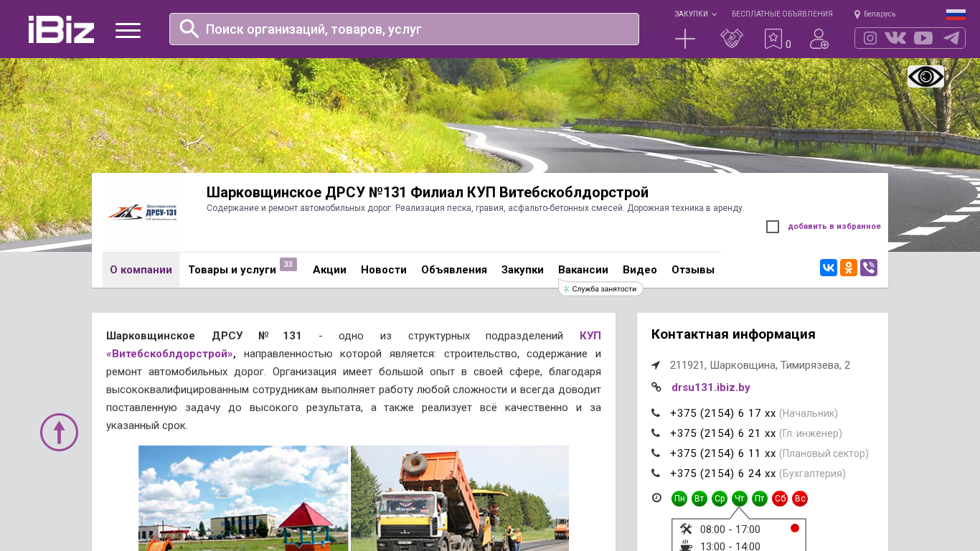Click phone number +375 (2154) 6 17 xx
This screenshot has width=980, height=551.
click(723, 413)
